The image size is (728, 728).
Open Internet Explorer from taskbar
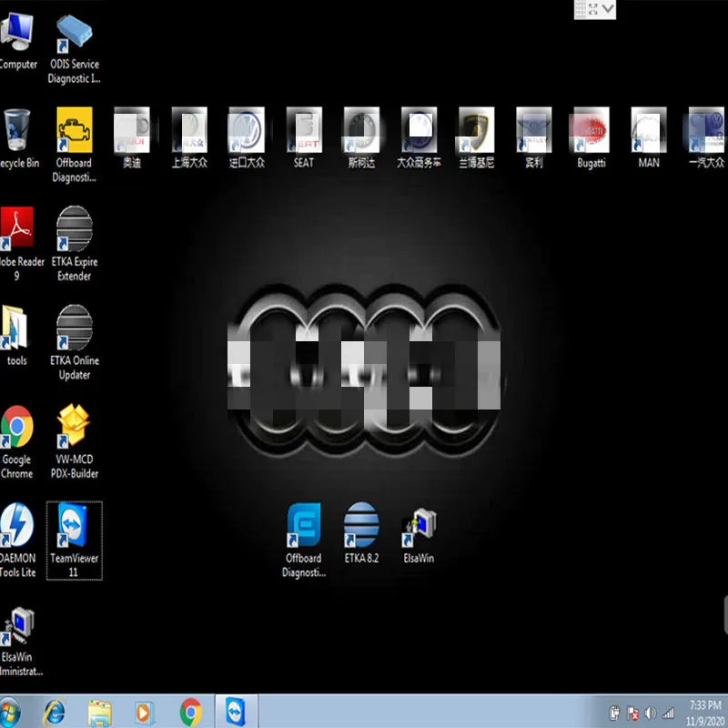pos(55,712)
